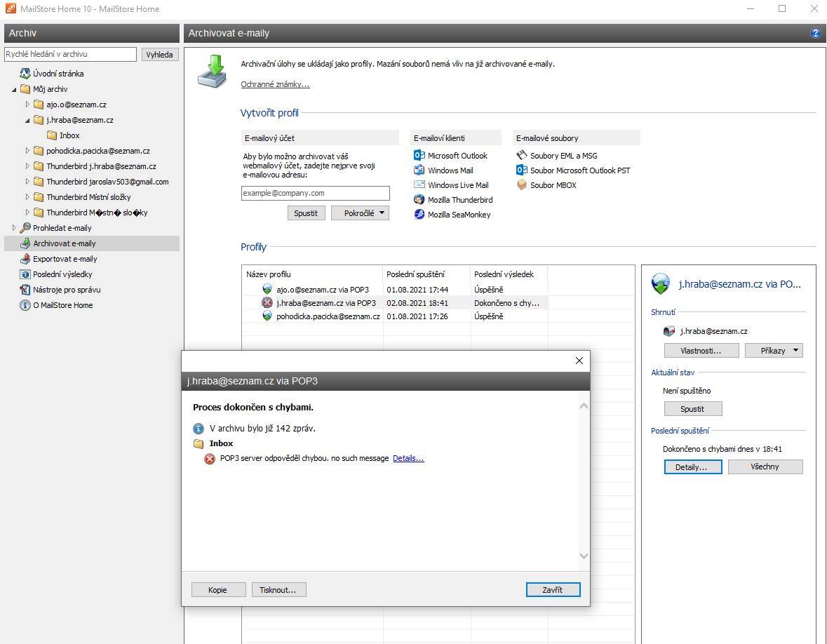Image resolution: width=827 pixels, height=644 pixels.
Task: Click the Prohledat e-maily magnifier icon
Action: 25,228
